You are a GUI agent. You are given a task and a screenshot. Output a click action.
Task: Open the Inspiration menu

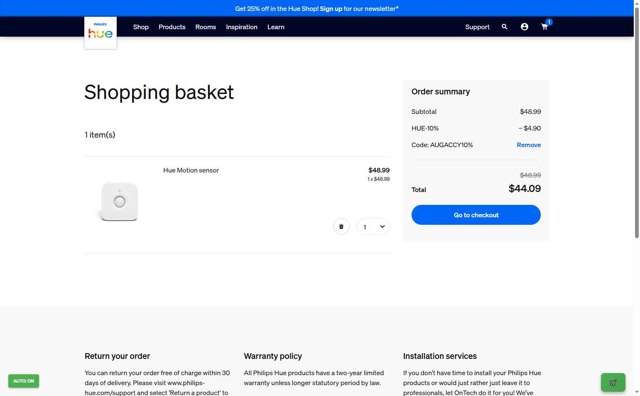coord(242,27)
